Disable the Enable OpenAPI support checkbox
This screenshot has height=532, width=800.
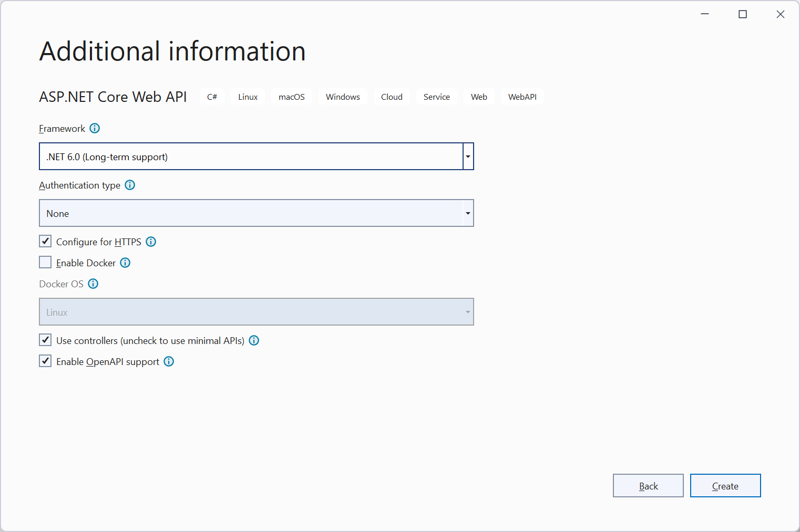pos(45,361)
